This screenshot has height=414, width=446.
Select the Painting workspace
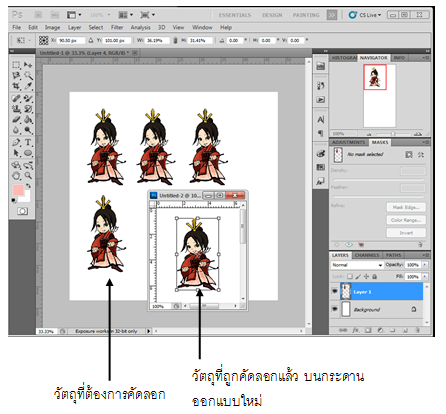306,15
